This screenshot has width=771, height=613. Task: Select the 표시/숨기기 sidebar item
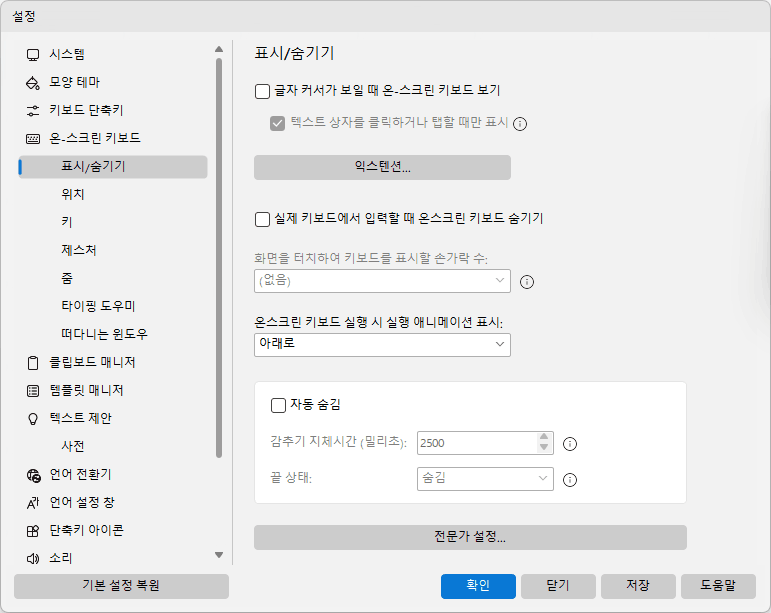point(113,167)
